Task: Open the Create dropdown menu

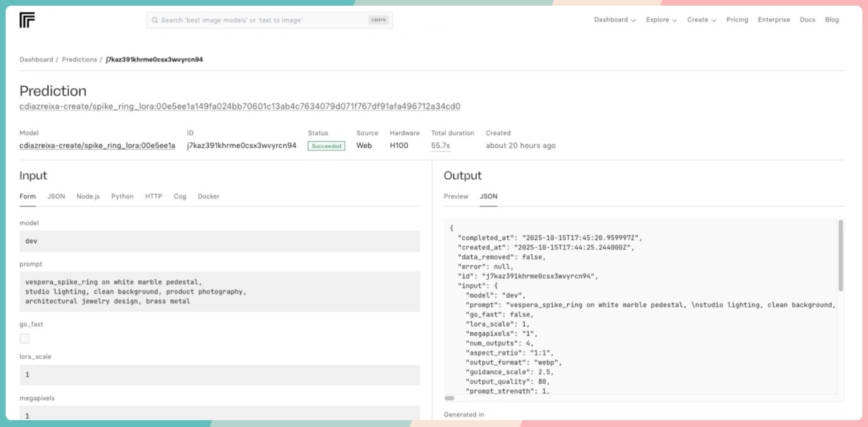Action: pos(701,20)
